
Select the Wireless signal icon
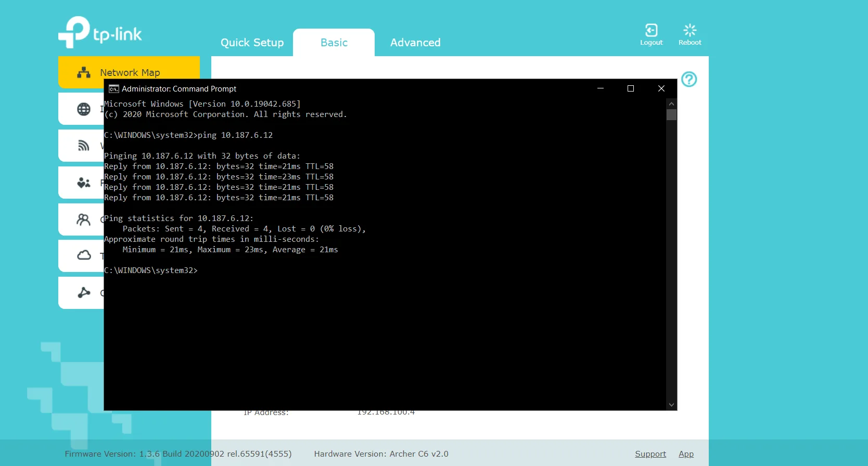tap(83, 146)
